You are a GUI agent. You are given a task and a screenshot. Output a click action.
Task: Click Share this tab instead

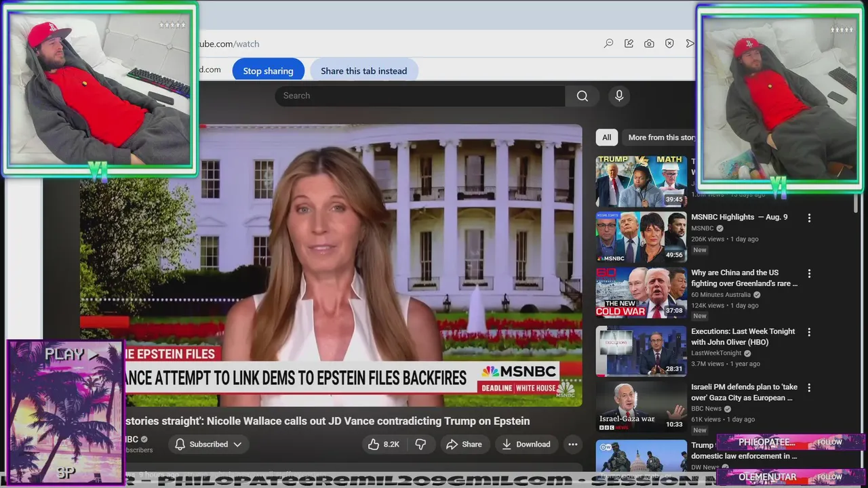(363, 70)
